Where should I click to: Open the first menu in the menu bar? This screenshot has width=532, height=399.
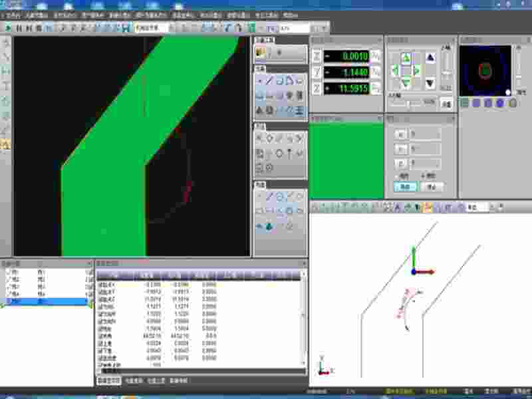13,14
